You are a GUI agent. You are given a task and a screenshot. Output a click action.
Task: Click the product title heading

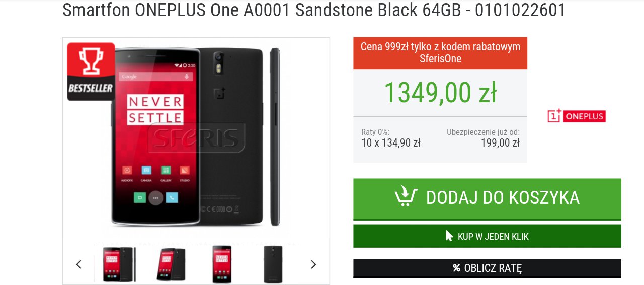pyautogui.click(x=314, y=10)
